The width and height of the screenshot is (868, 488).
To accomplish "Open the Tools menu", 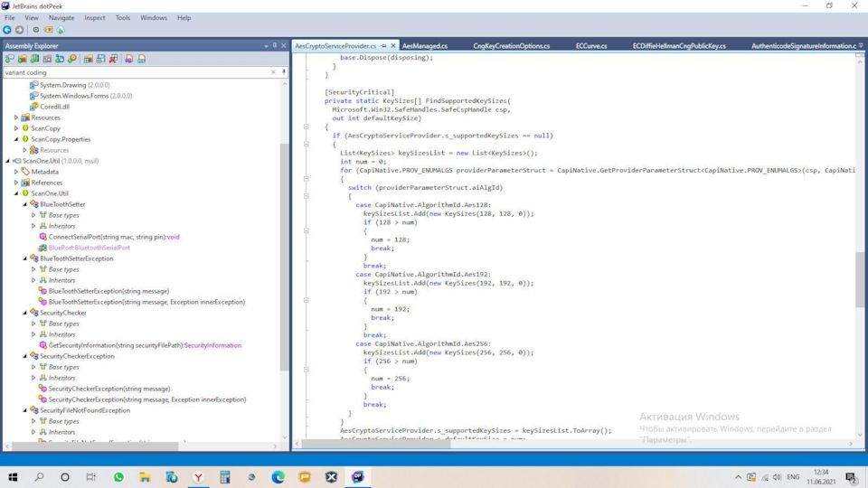I will tap(123, 18).
